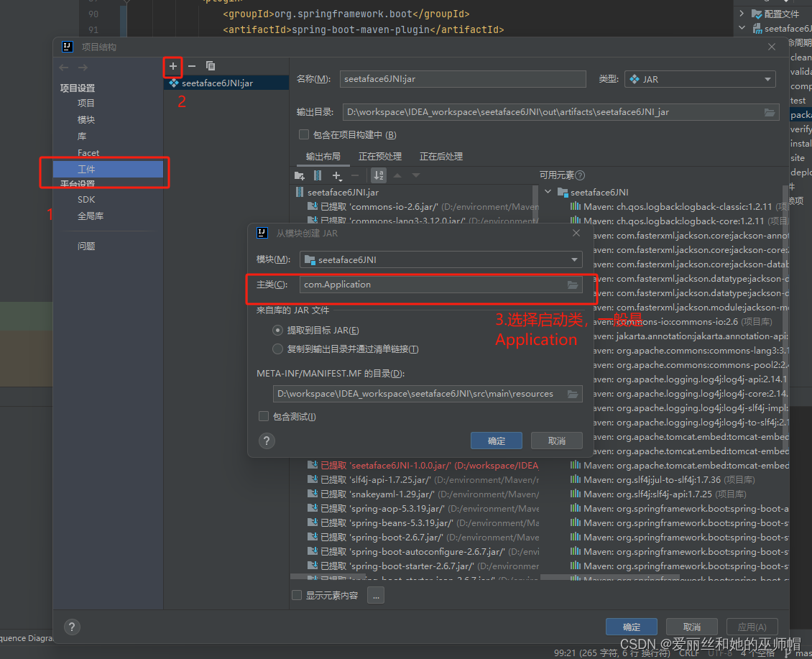Enable 显示元素内容 checkbox
The image size is (812, 659).
(x=297, y=595)
